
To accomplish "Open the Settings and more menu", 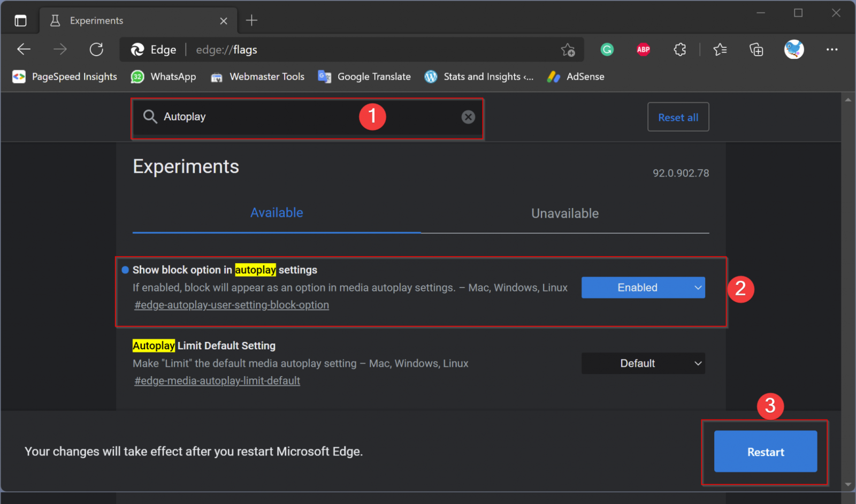I will (x=832, y=49).
